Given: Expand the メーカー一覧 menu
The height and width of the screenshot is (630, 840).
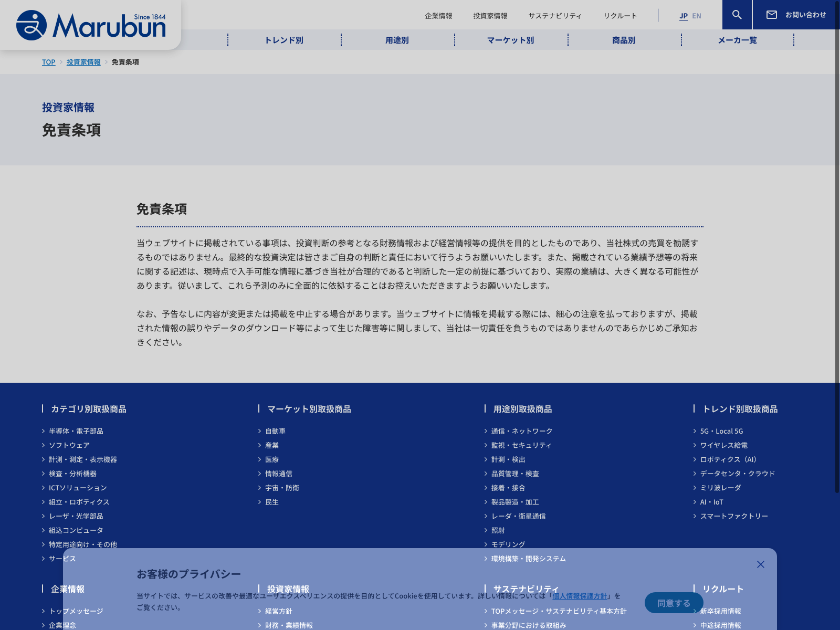Looking at the screenshot, I should pos(738,40).
